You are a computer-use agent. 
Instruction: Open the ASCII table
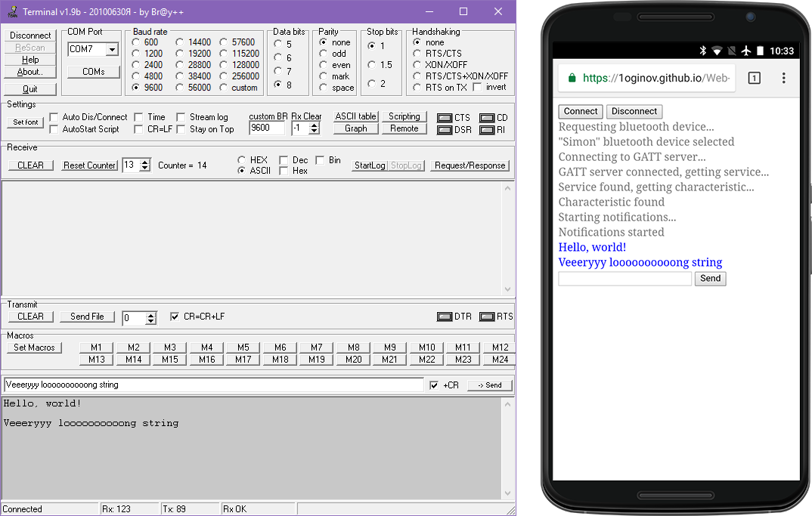pos(356,116)
